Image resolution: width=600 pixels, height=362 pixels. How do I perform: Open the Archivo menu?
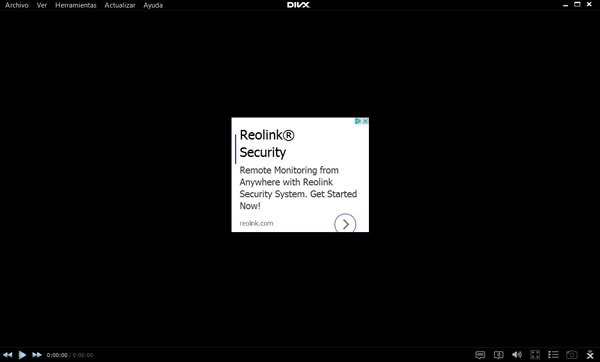pyautogui.click(x=17, y=5)
